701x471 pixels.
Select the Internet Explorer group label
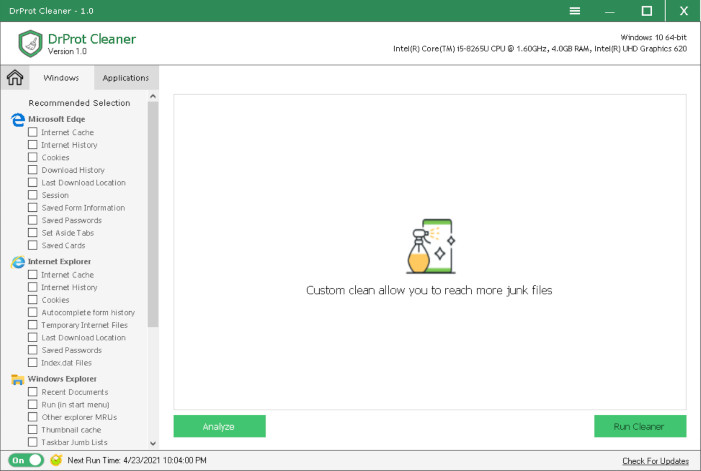59,261
